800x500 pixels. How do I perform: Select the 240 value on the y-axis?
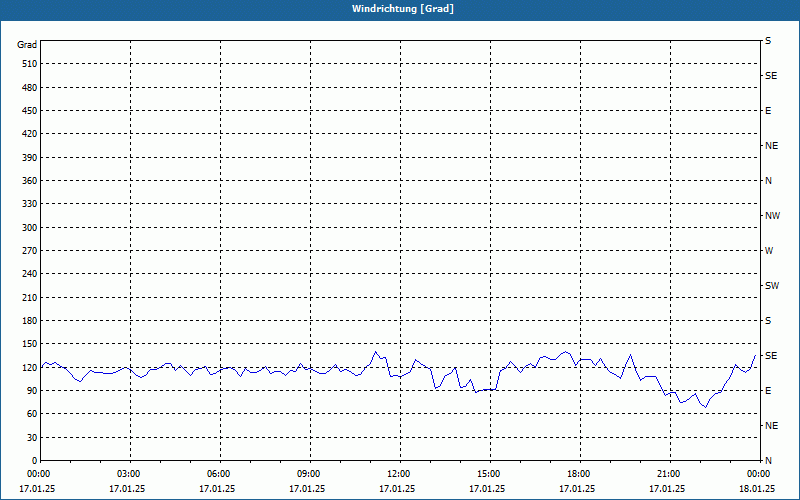30,274
